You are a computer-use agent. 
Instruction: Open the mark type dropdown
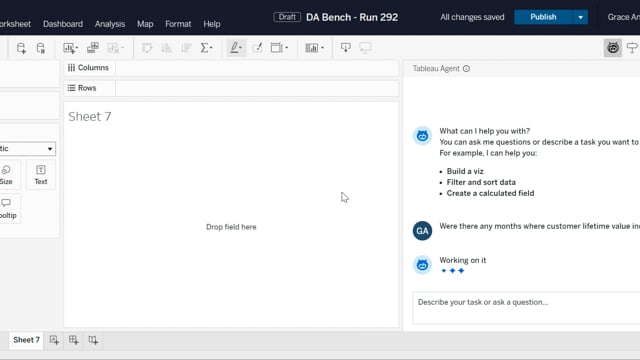pos(27,149)
